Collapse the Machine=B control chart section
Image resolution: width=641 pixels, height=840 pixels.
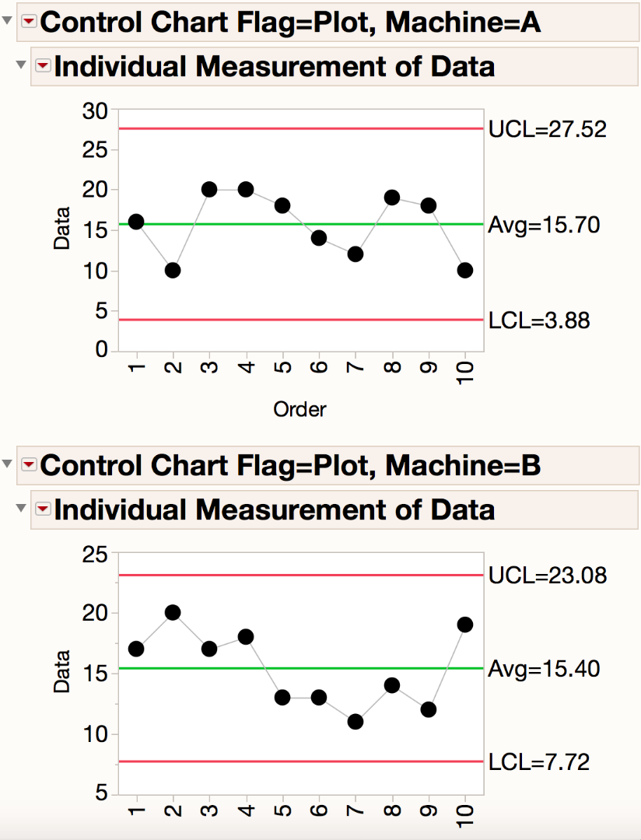(x=8, y=464)
